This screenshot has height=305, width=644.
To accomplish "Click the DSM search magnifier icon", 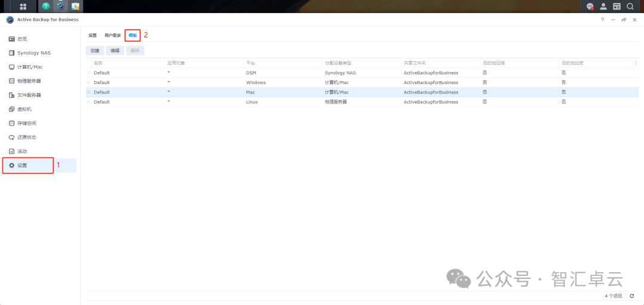I will click(630, 6).
